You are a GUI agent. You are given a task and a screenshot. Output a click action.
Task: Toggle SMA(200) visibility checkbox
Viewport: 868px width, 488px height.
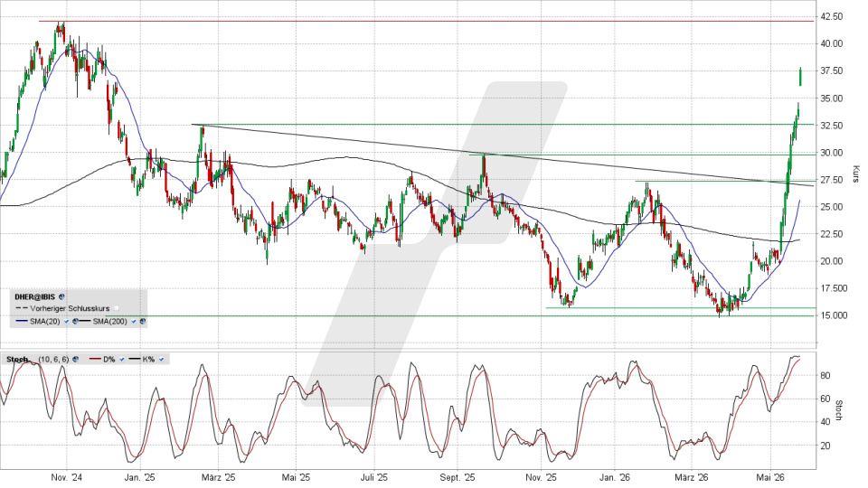(x=134, y=321)
